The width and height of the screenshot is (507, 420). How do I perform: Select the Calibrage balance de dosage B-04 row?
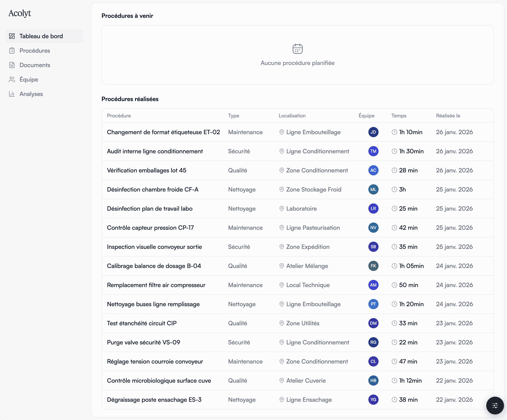[x=154, y=266]
